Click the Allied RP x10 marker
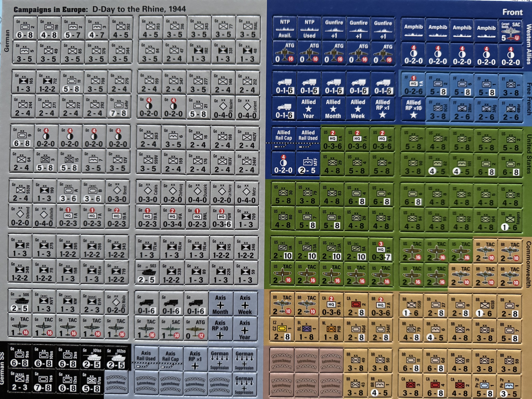Image resolution: width=532 pixels, height=399 pixels. pos(413,109)
